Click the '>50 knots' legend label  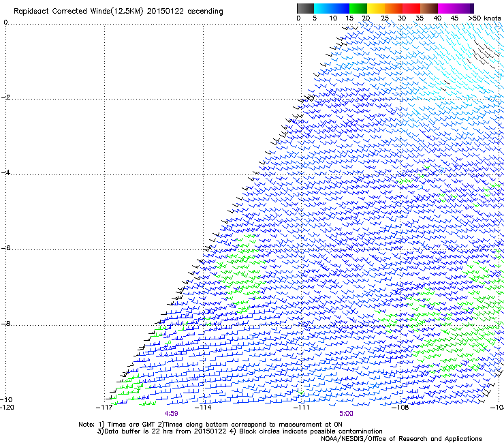pos(484,18)
